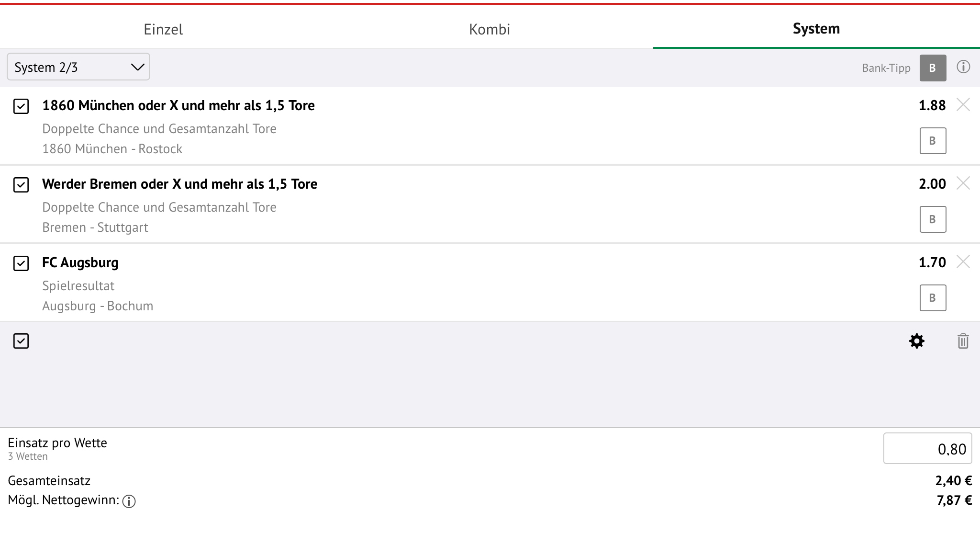Uncheck the Werder Bremen bet checkbox
Viewport: 980px width, 533px height.
[21, 184]
